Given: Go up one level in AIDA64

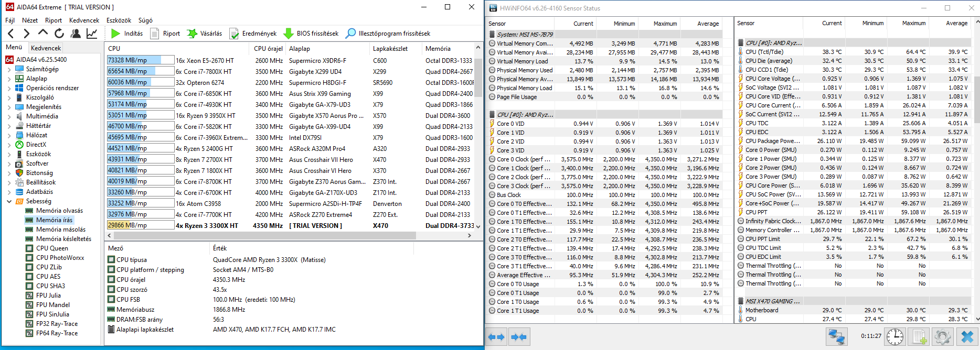Looking at the screenshot, I should [43, 33].
